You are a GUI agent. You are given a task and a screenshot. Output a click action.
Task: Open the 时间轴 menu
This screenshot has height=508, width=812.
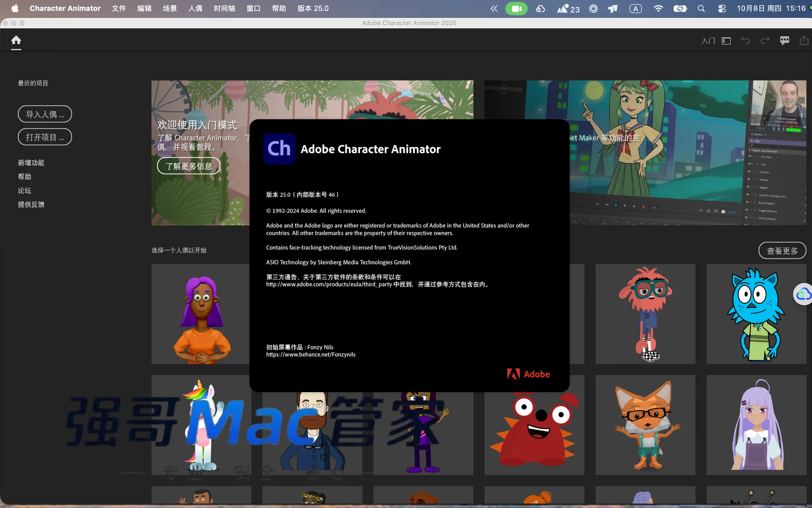[224, 8]
